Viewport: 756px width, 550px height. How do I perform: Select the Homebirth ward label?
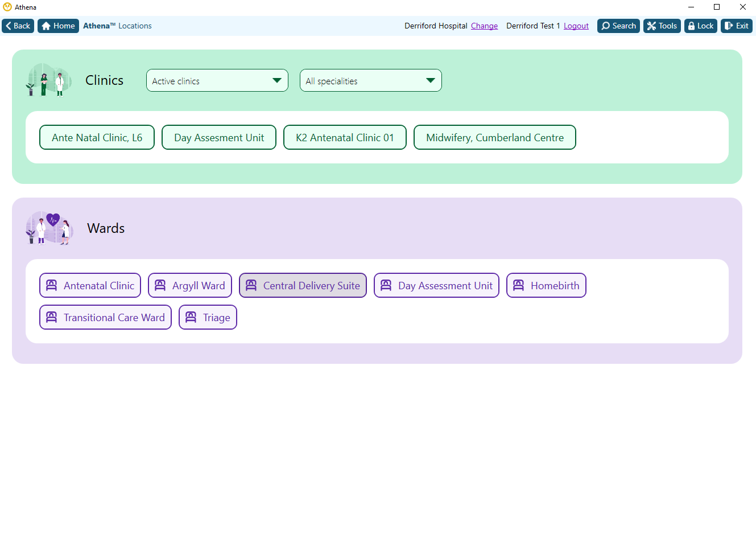(555, 285)
